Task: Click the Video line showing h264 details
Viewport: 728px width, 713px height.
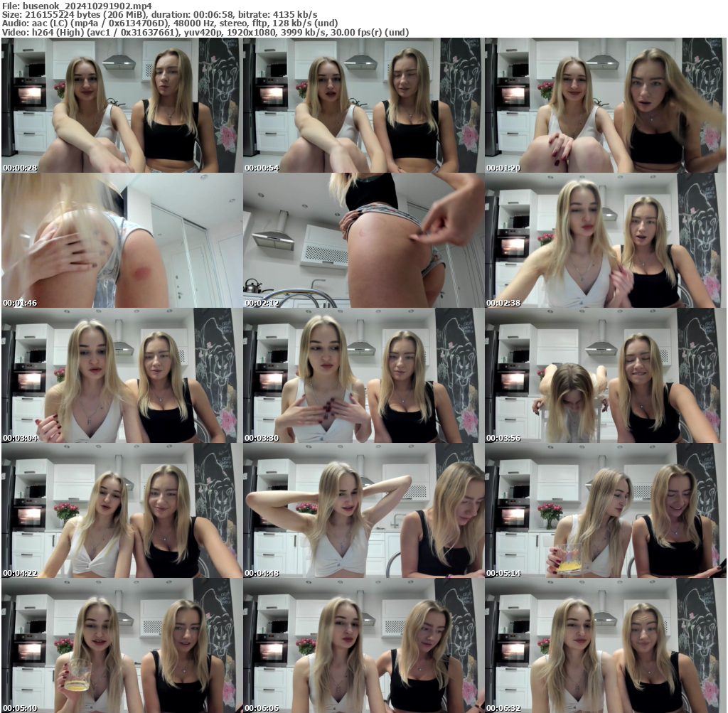Action: (x=205, y=31)
